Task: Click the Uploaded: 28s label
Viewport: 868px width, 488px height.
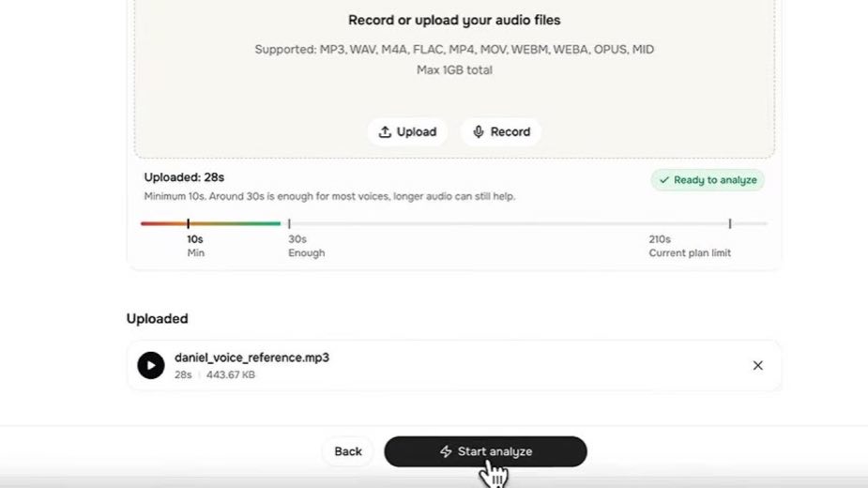Action: pos(184,177)
